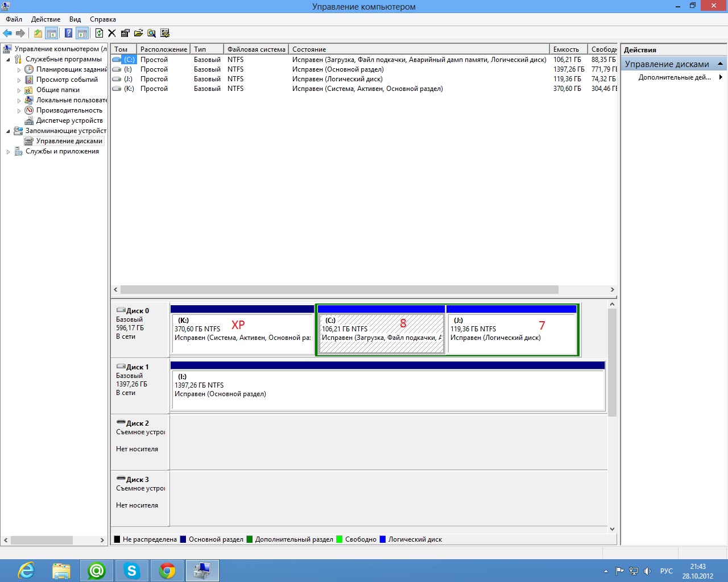Select the (I:) 1397,26 ГБ partition block
Image resolution: width=728 pixels, height=582 pixels.
(x=387, y=386)
